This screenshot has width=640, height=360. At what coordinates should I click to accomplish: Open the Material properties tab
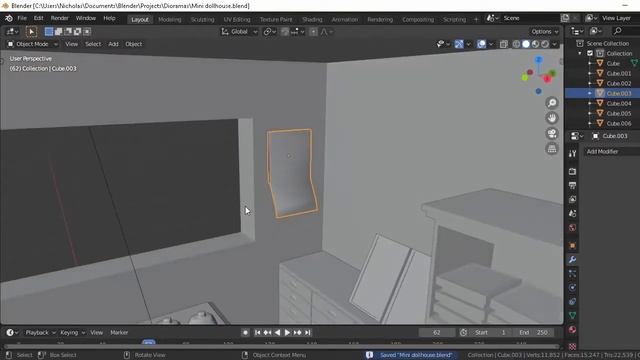tap(572, 330)
